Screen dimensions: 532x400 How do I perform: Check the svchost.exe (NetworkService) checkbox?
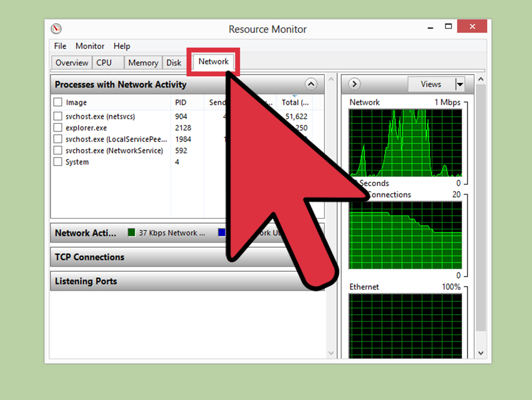(x=58, y=150)
